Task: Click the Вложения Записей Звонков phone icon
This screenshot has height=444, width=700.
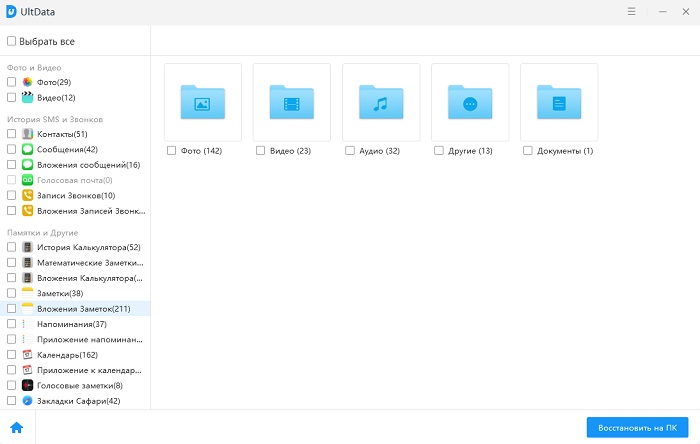Action: pyautogui.click(x=28, y=211)
